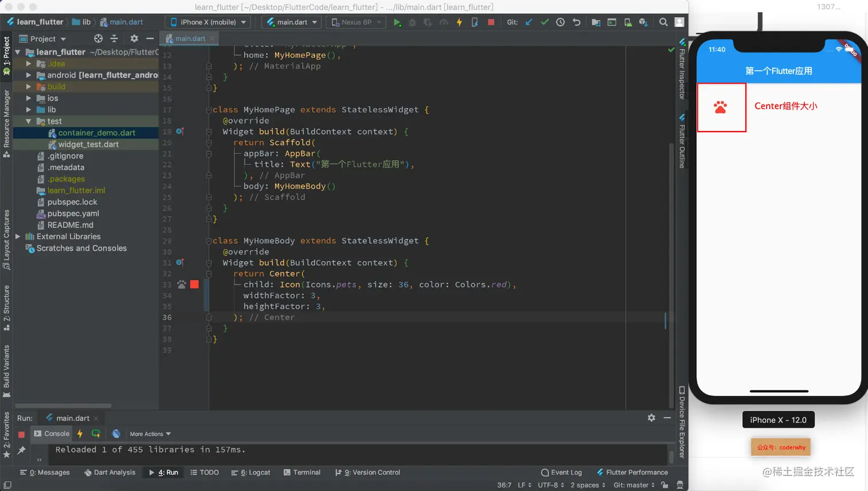Select pubspec.yaml in the project tree
Viewport: 868px width, 491px height.
coord(73,214)
